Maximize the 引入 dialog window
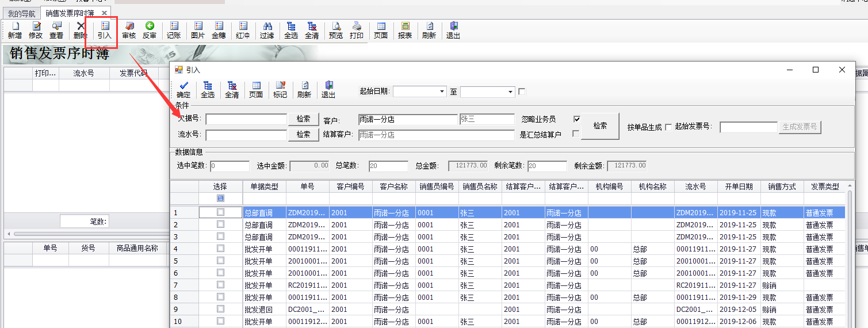The width and height of the screenshot is (868, 328). [815, 70]
